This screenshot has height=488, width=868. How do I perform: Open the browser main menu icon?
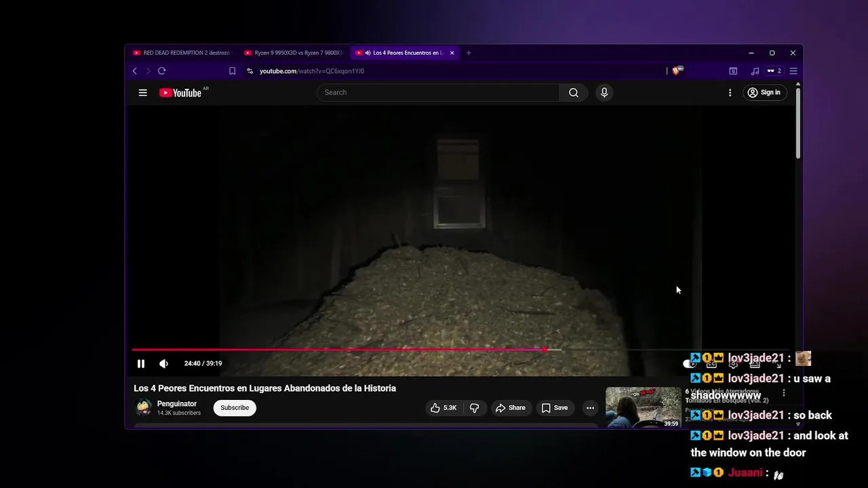(793, 71)
